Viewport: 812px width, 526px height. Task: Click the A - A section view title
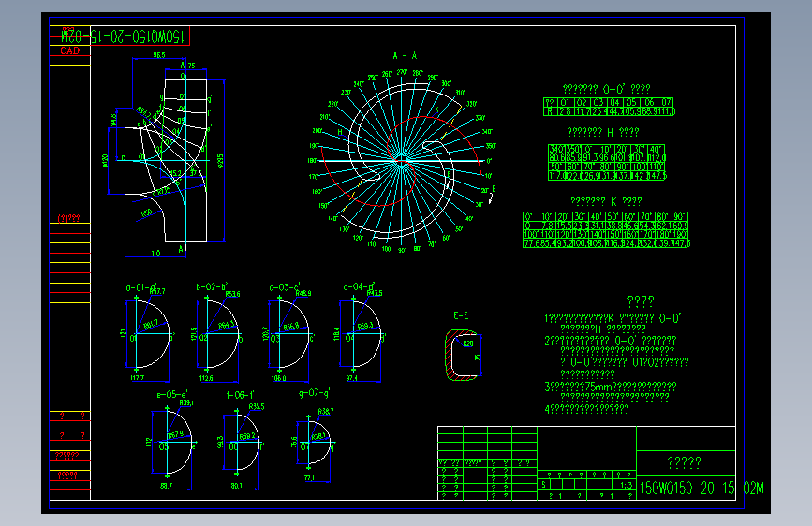click(405, 55)
